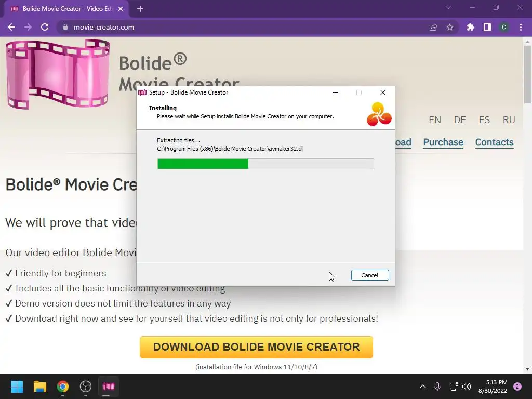Viewport: 532px width, 399px height.
Task: Open Chrome profile avatar C
Action: (x=504, y=27)
